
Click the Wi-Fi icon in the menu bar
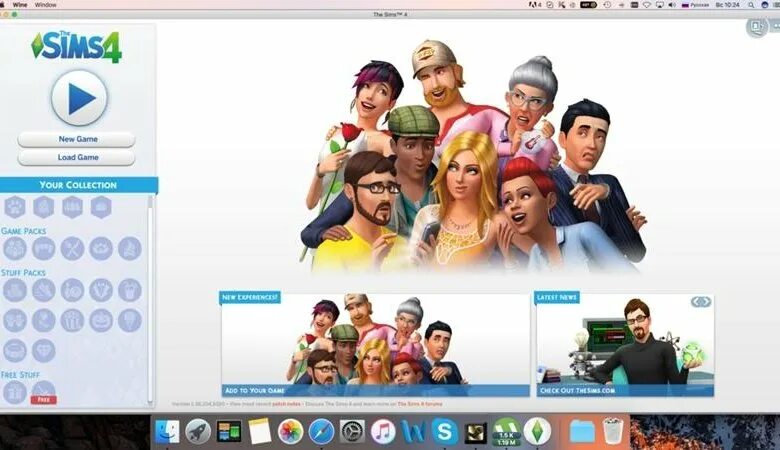647,4
